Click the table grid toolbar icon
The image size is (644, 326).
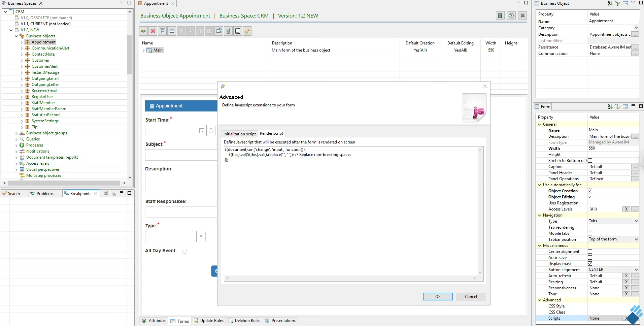172,31
